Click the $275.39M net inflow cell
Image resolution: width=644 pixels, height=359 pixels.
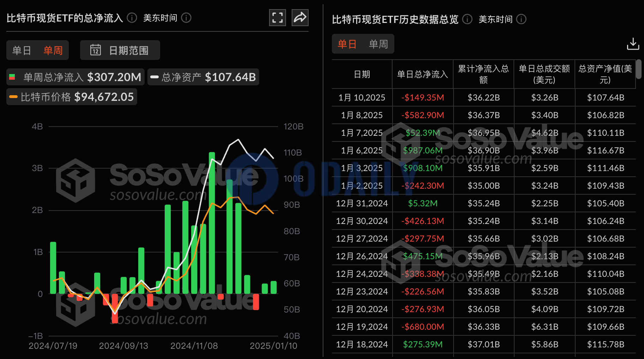pos(423,344)
